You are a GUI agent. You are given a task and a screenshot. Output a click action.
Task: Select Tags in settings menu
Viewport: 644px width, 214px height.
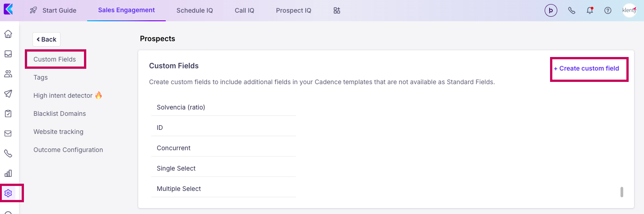[41, 77]
